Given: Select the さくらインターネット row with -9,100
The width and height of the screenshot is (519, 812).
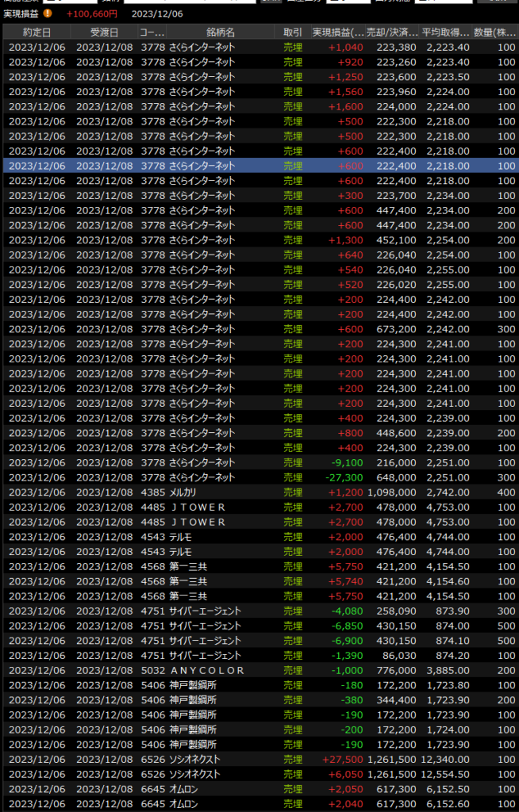Looking at the screenshot, I should tap(238, 462).
